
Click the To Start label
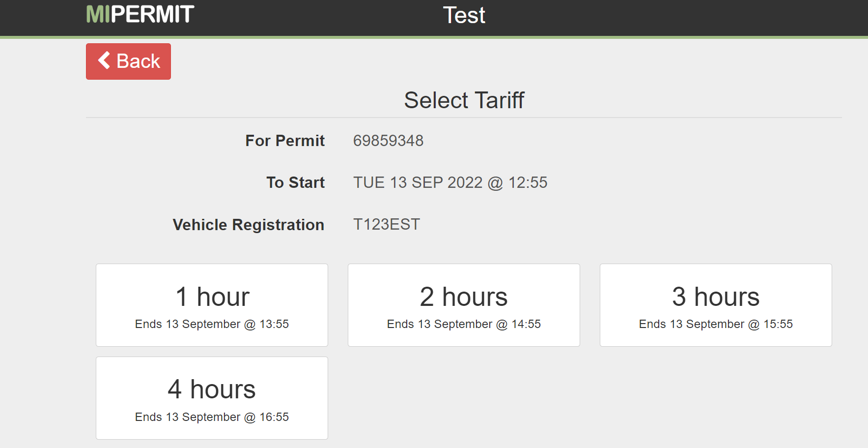click(295, 182)
